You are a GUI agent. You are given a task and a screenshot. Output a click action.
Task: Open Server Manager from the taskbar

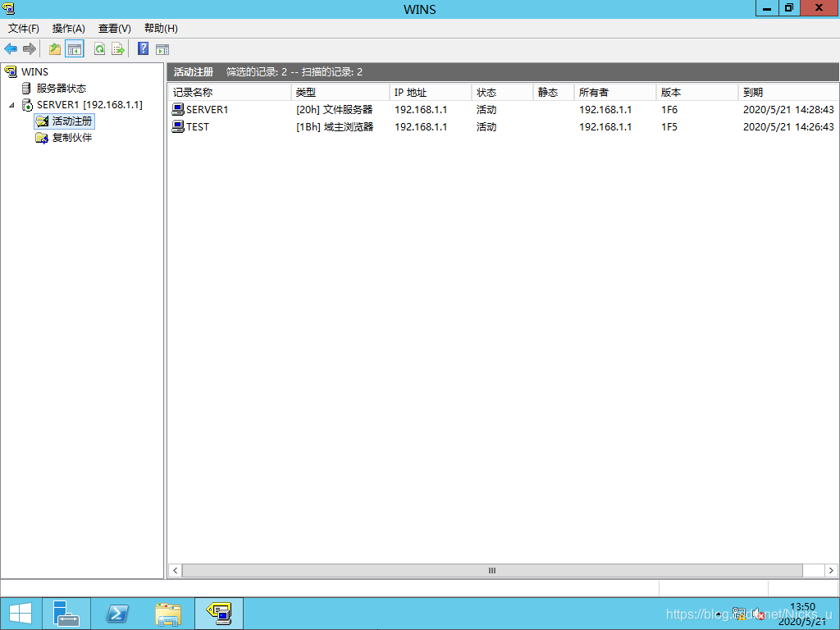pos(66,614)
